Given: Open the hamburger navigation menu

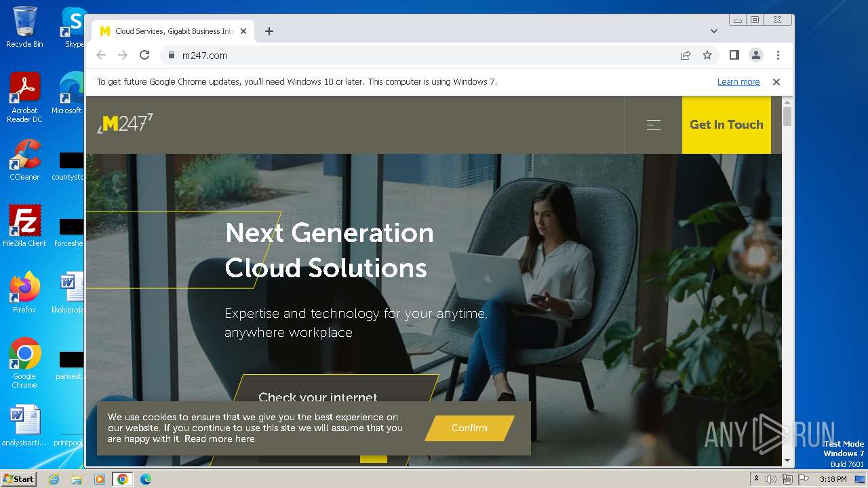Looking at the screenshot, I should click(x=653, y=125).
